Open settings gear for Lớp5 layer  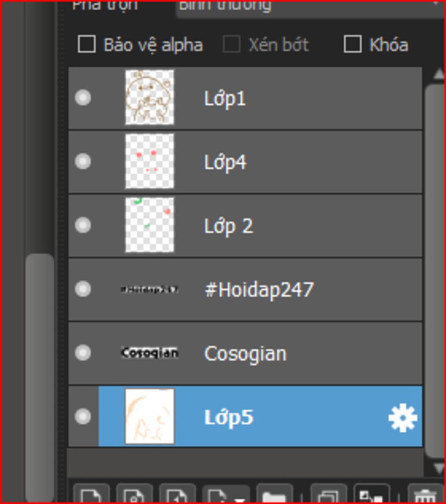pos(402,418)
